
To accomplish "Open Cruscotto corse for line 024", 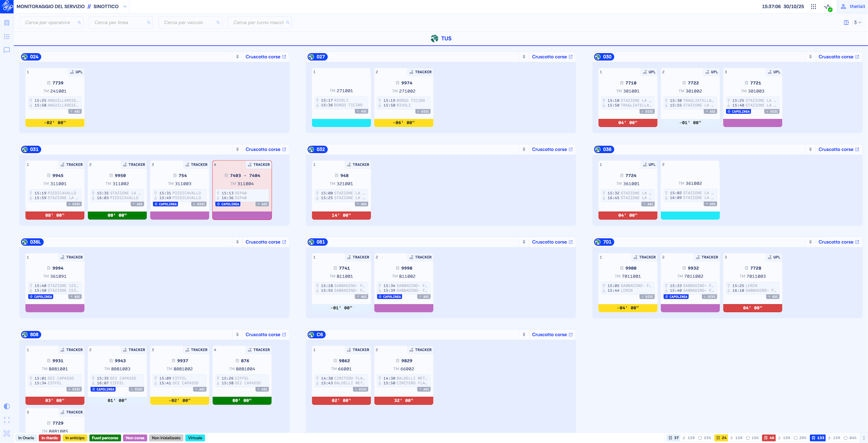I will 266,57.
